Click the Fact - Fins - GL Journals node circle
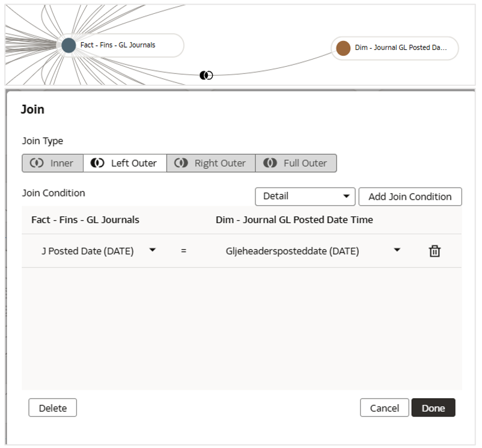482x448 pixels. coord(69,45)
